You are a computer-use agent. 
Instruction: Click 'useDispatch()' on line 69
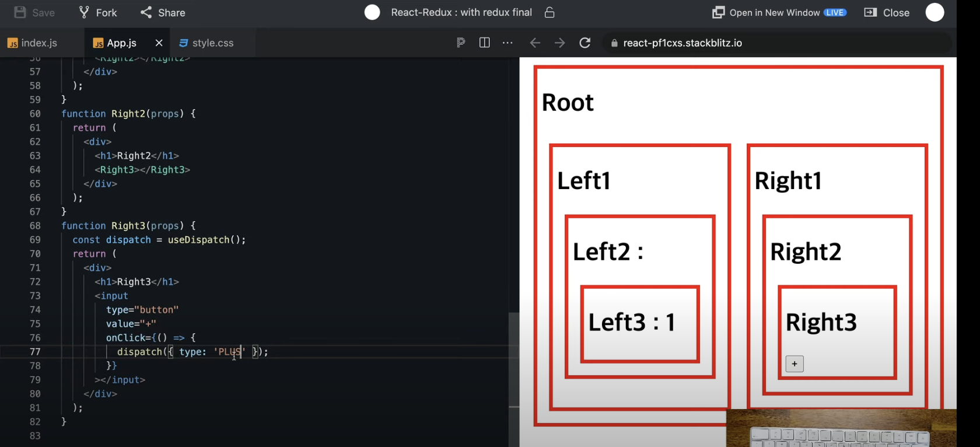coord(204,240)
